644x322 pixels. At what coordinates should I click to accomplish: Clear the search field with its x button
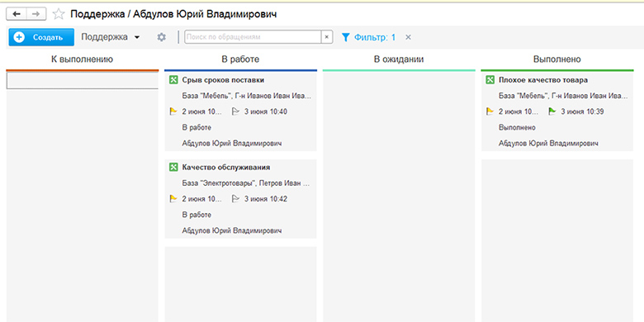pyautogui.click(x=326, y=37)
